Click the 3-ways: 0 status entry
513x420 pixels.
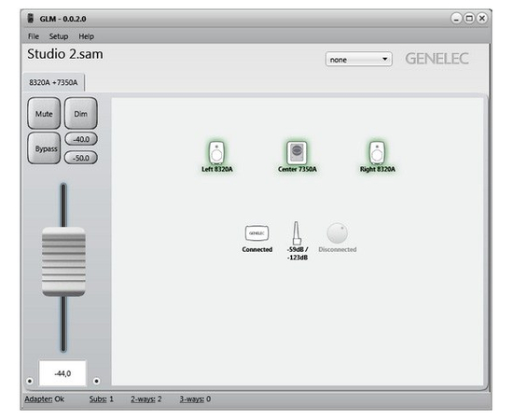tap(195, 399)
